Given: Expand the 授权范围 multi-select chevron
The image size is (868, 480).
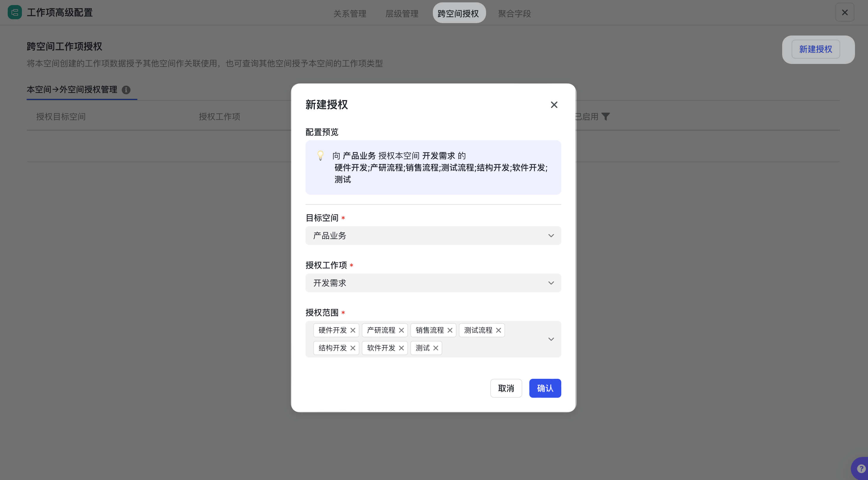Looking at the screenshot, I should pos(551,339).
